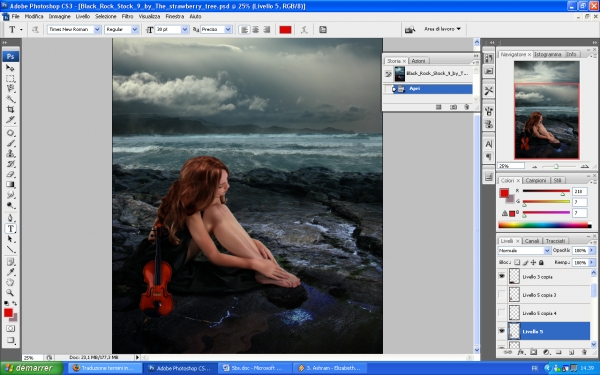The width and height of the screenshot is (600, 375).
Task: Select the Hand tool
Action: click(x=10, y=282)
